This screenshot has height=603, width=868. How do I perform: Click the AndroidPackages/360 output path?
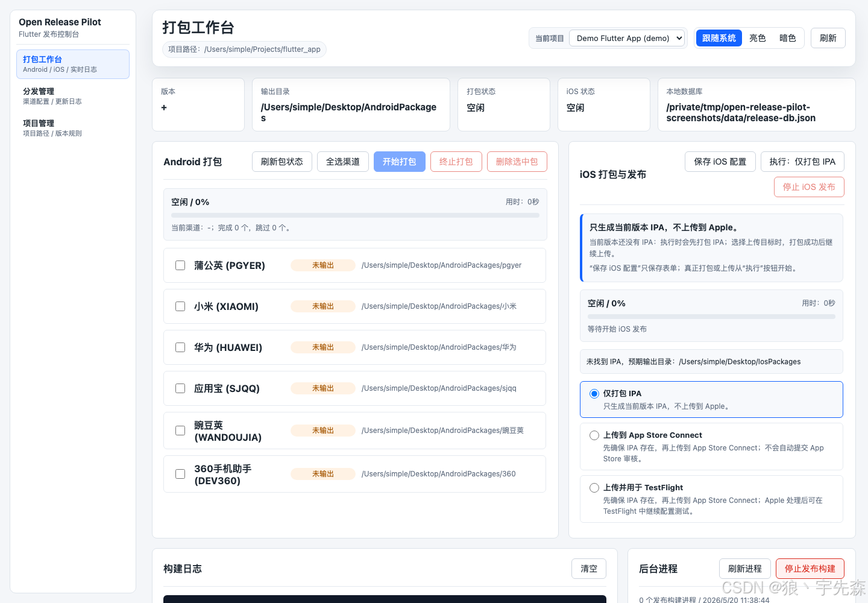coord(438,474)
